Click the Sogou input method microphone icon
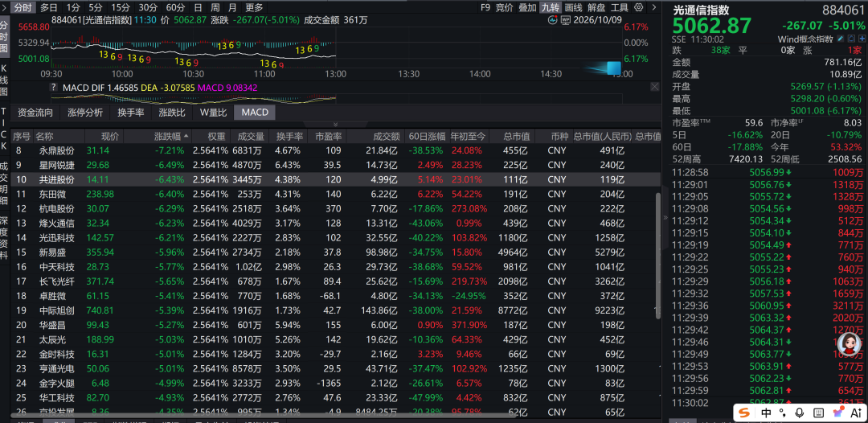 pos(799,413)
